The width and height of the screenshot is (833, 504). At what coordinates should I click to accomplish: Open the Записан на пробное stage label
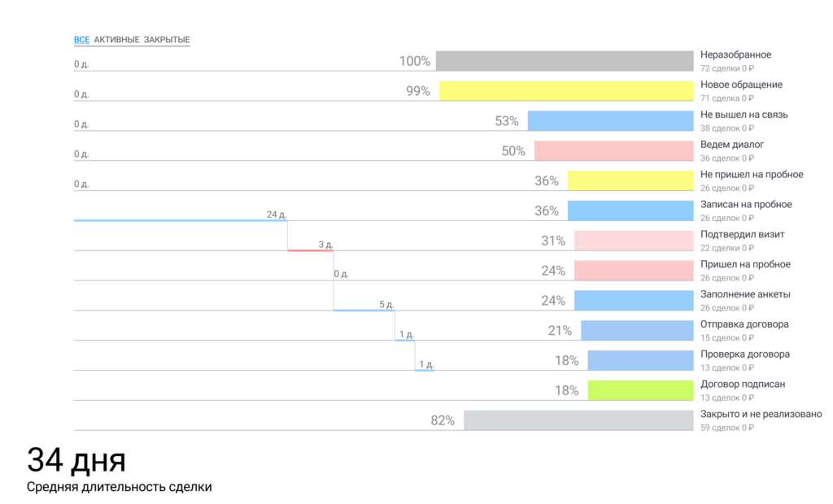pyautogui.click(x=746, y=205)
